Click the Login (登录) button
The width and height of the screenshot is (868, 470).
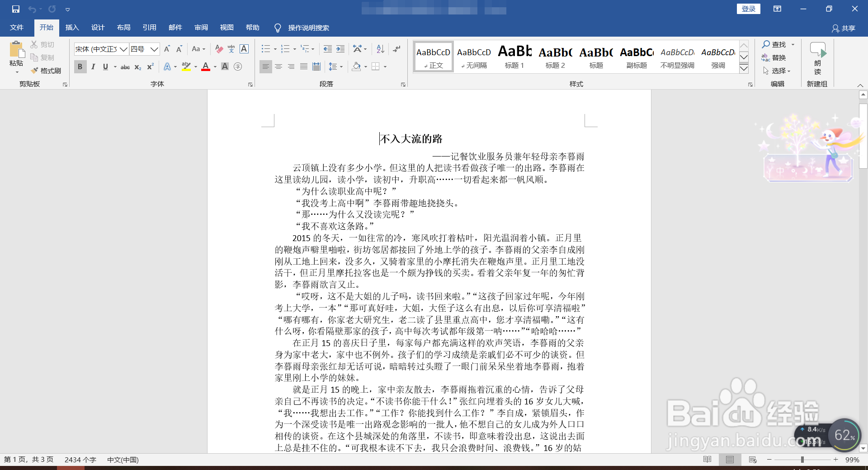pos(749,9)
